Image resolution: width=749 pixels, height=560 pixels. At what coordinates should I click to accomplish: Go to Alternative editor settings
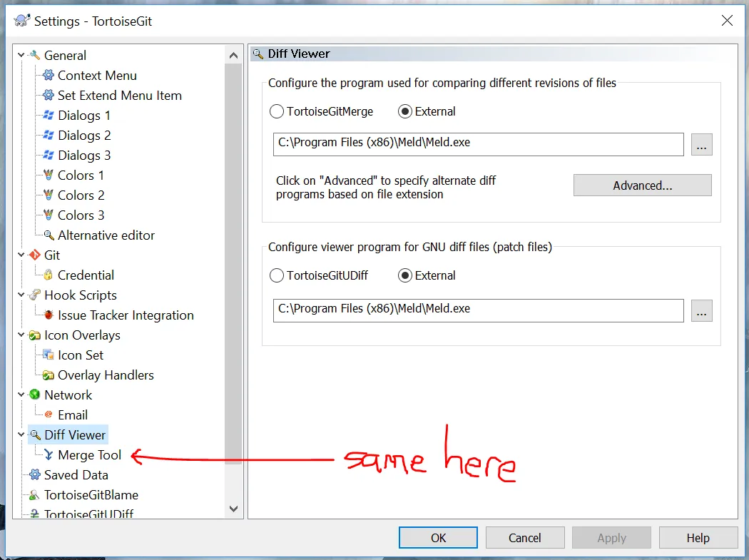[x=106, y=235]
